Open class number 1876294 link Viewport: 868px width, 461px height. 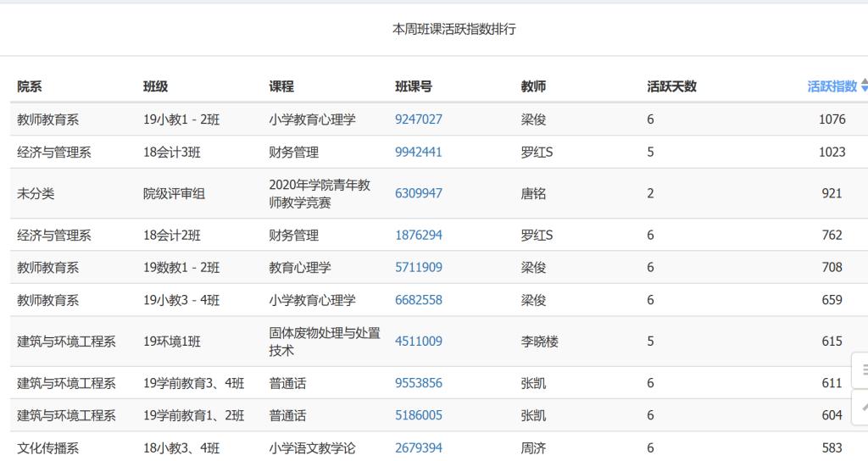[x=418, y=235]
